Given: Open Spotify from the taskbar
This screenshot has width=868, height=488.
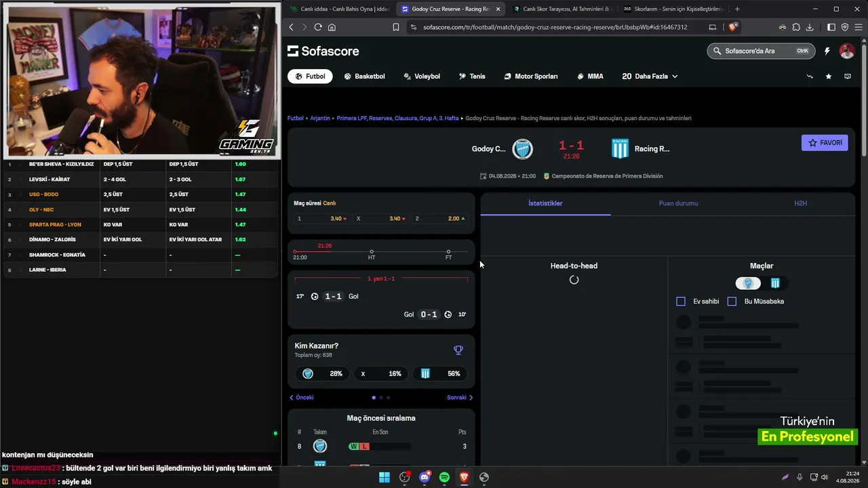Looking at the screenshot, I should [x=444, y=477].
